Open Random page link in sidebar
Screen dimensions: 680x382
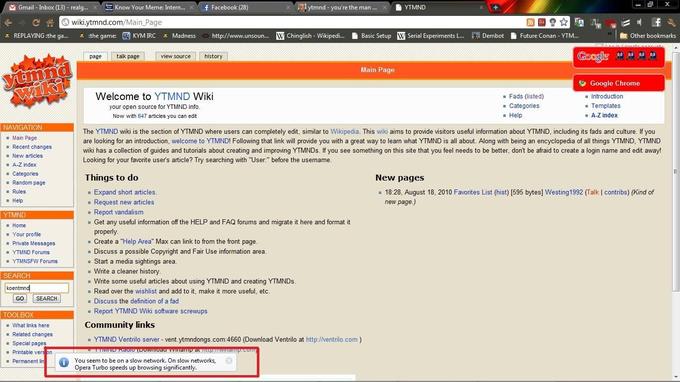tap(29, 183)
